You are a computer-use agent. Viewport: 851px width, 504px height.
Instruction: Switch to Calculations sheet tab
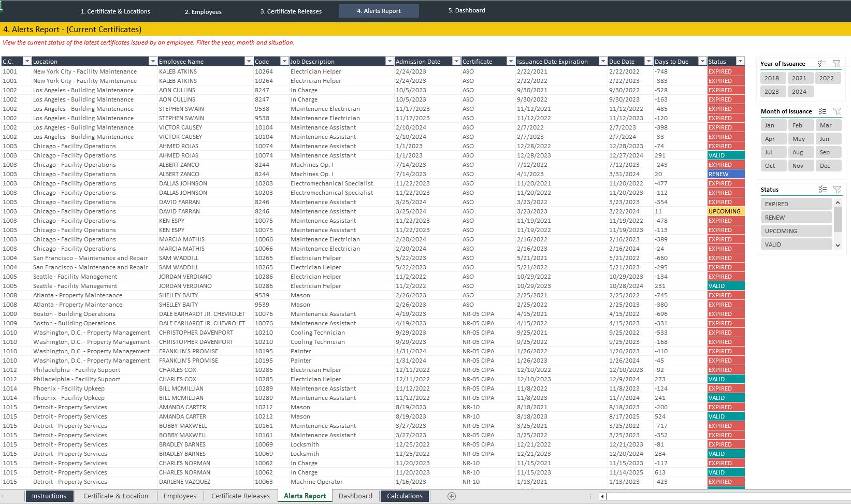[405, 496]
